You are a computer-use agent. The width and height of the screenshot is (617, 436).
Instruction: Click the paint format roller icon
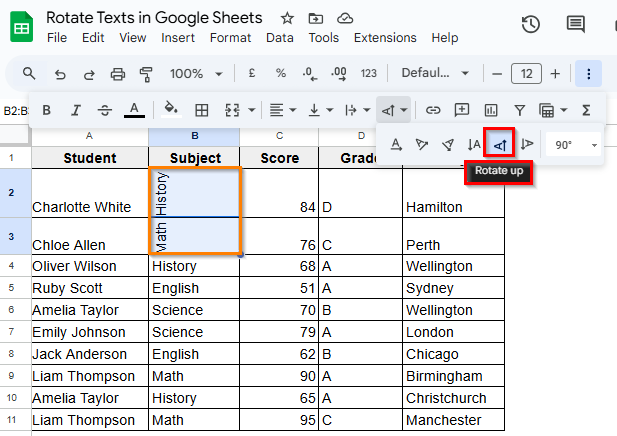(146, 73)
